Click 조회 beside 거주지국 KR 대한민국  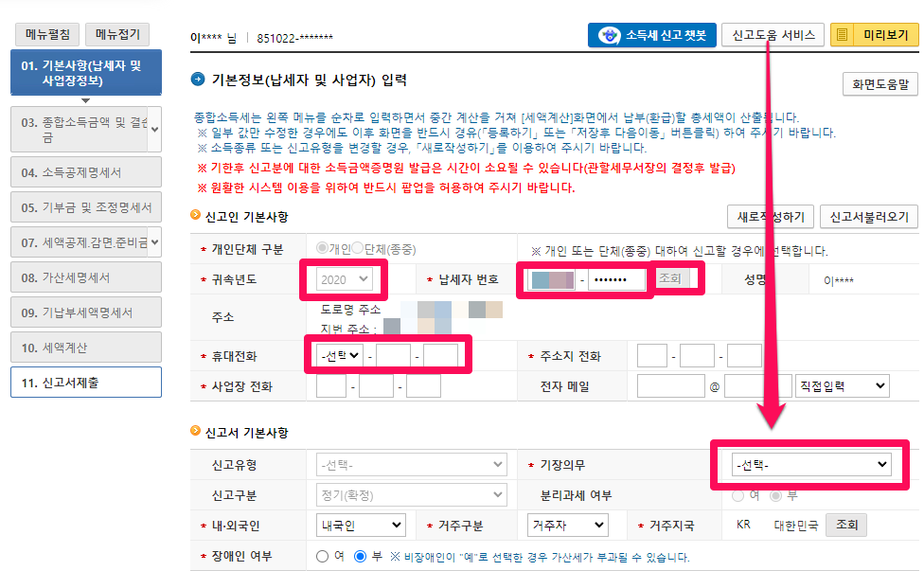coord(845,524)
